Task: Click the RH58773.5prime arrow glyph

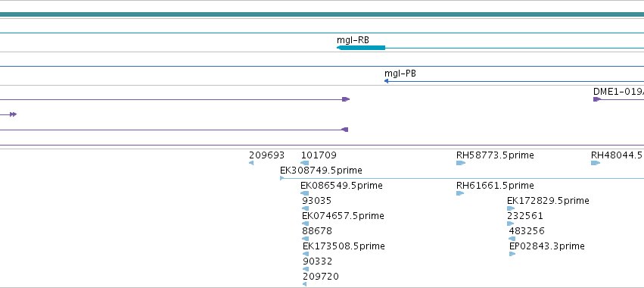Action: [461, 163]
